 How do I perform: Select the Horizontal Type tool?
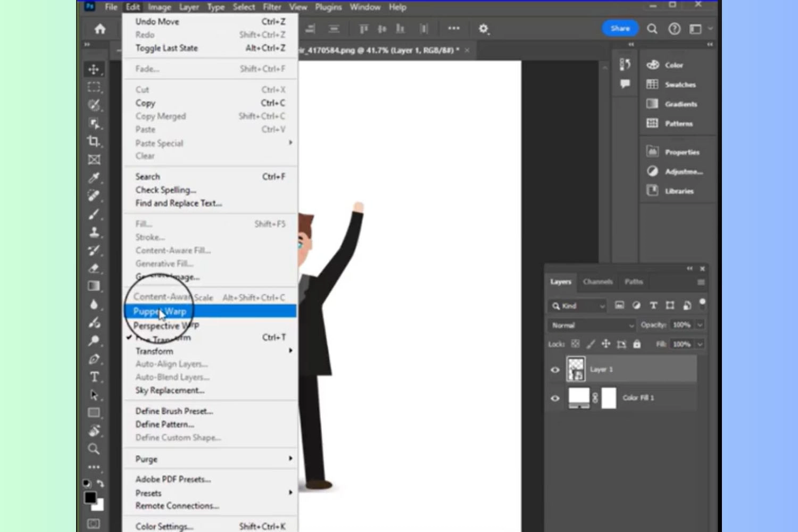(x=94, y=377)
